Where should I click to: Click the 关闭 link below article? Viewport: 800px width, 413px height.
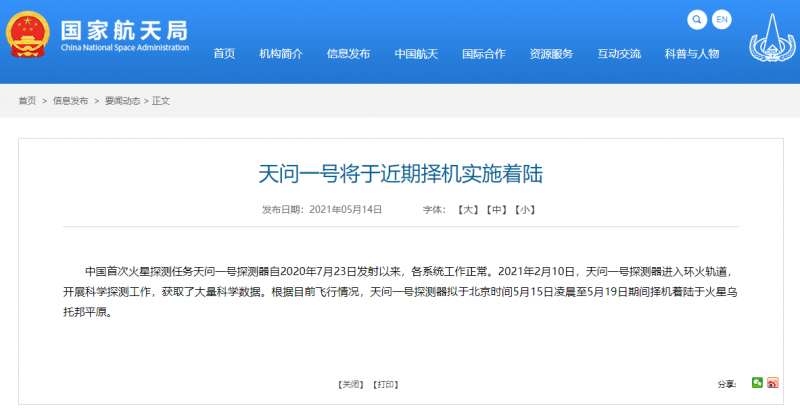point(351,384)
